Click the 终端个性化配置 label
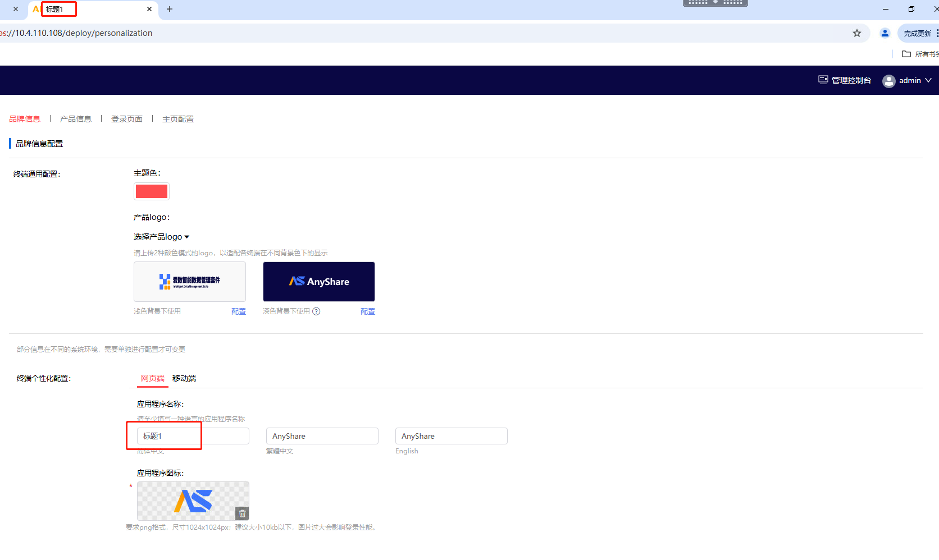Image resolution: width=939 pixels, height=560 pixels. coord(44,378)
